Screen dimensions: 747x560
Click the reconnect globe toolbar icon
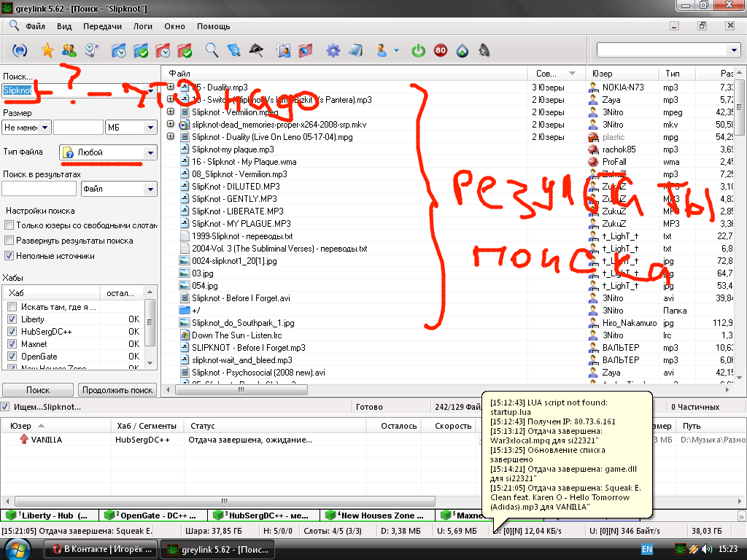tap(20, 50)
